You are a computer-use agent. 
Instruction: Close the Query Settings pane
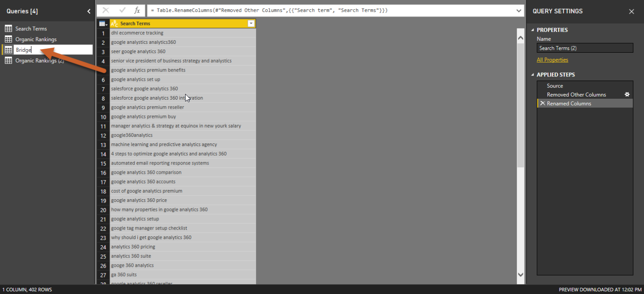[x=631, y=11]
